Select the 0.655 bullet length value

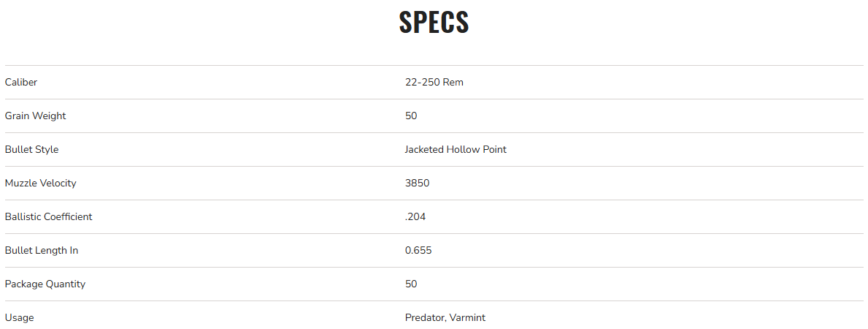pyautogui.click(x=418, y=250)
